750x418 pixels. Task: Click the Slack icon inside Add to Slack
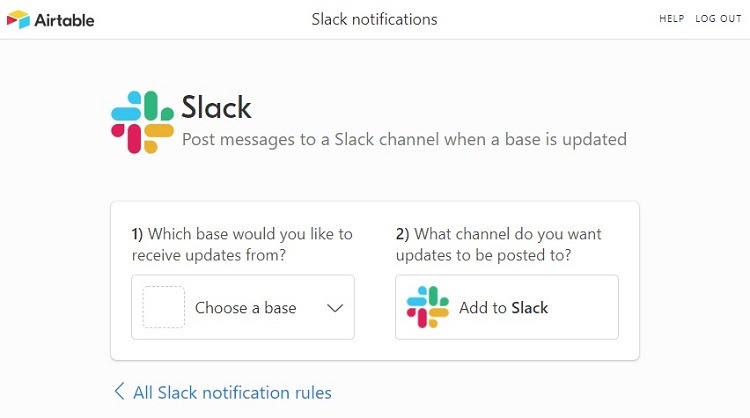point(428,307)
